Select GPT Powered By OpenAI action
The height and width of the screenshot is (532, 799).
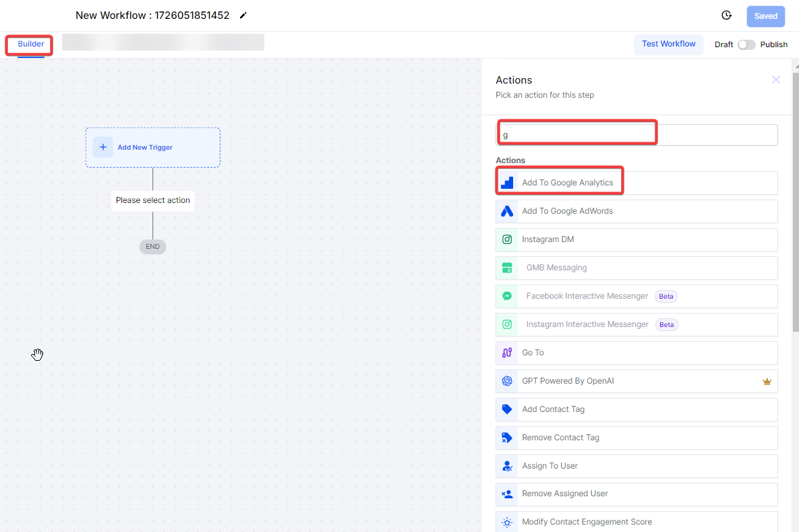[x=637, y=381]
